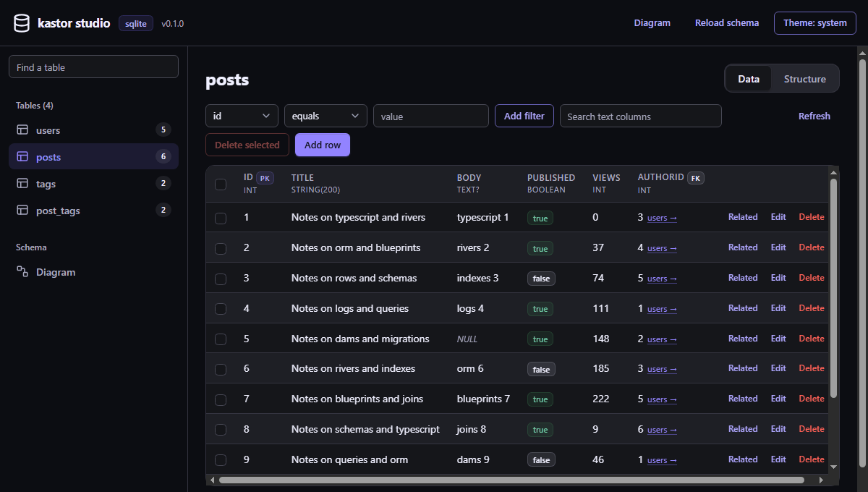
Task: Delete post 1
Action: pos(812,217)
